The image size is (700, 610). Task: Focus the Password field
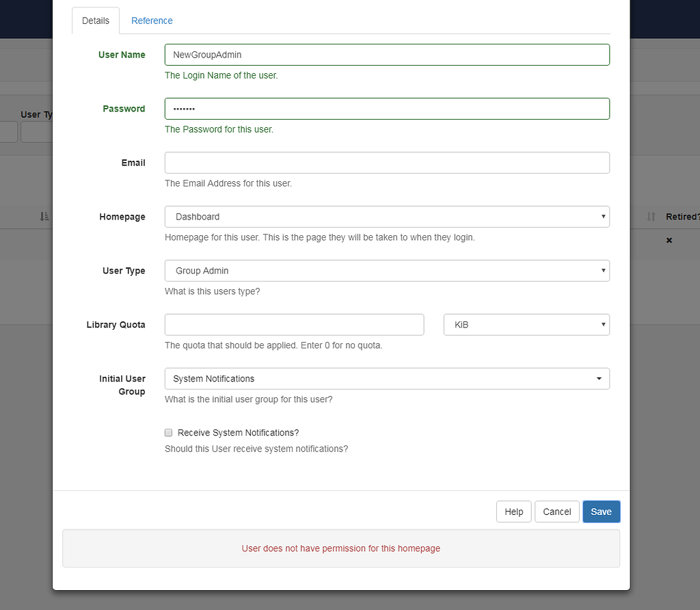tap(387, 109)
